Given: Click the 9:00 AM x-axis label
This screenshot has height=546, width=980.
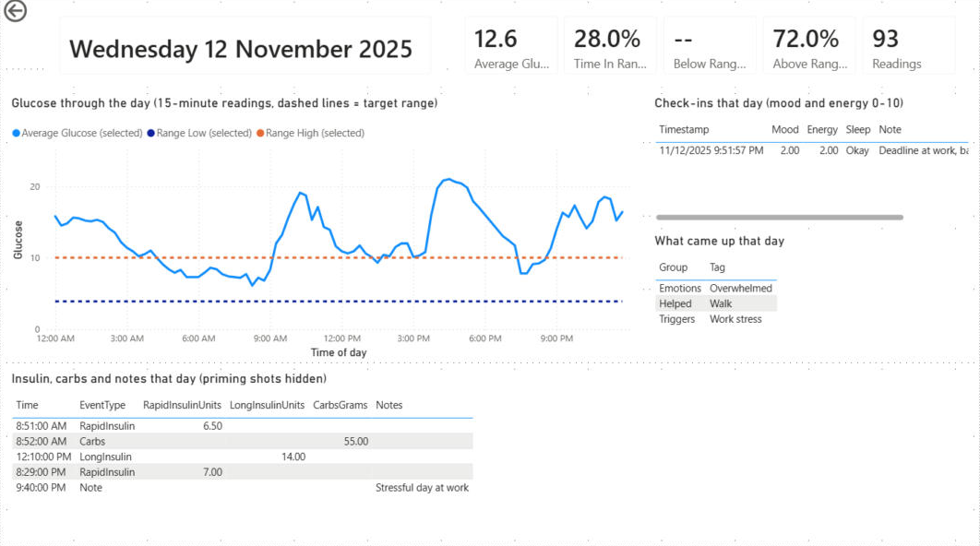Looking at the screenshot, I should click(270, 338).
